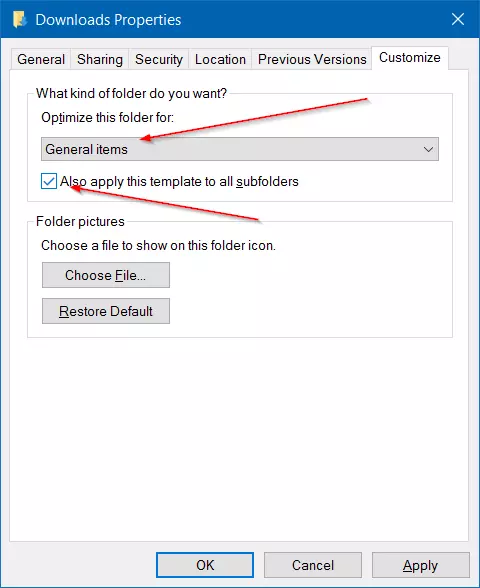Click the 'Folder pictures' group heading

(x=80, y=222)
